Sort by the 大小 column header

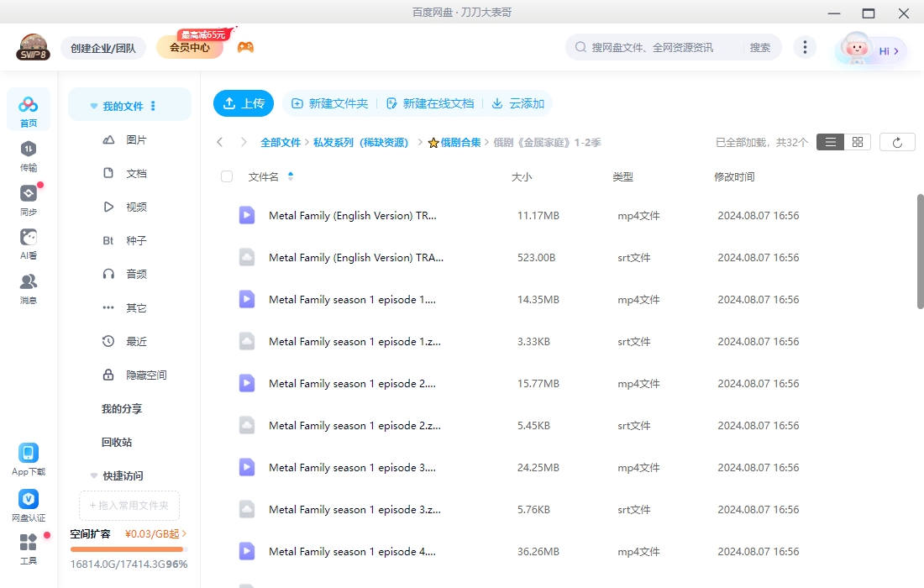click(522, 176)
